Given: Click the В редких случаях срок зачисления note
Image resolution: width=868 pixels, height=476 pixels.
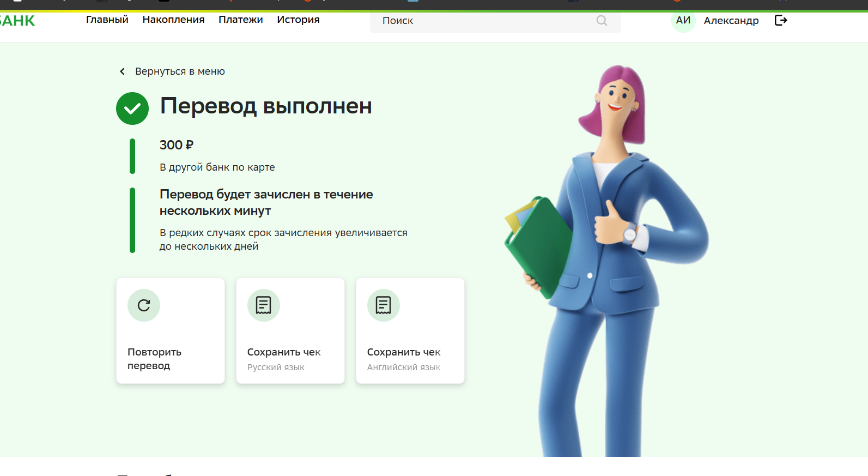Looking at the screenshot, I should click(283, 239).
